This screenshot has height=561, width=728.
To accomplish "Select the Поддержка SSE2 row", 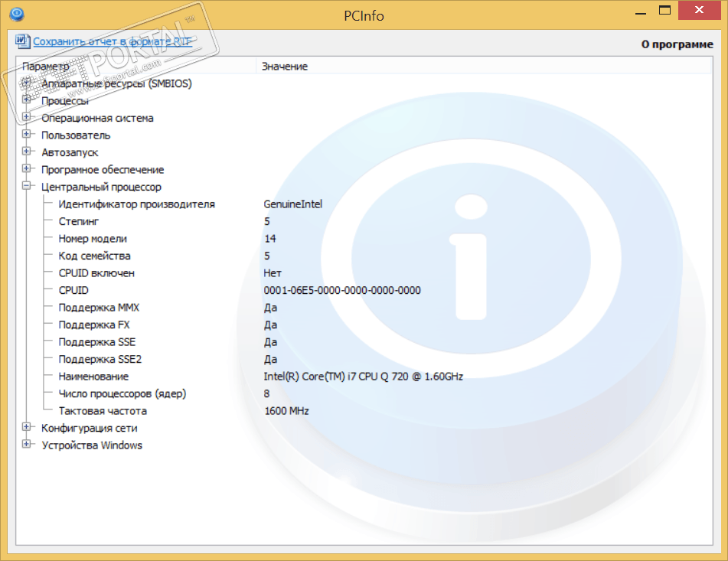I will [x=100, y=359].
